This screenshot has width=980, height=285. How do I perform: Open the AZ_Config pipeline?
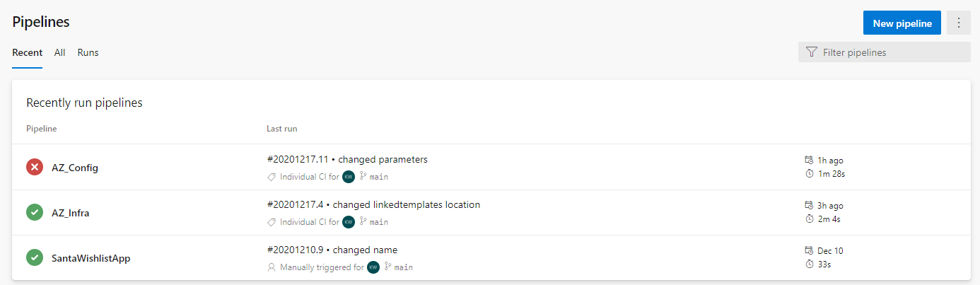75,168
